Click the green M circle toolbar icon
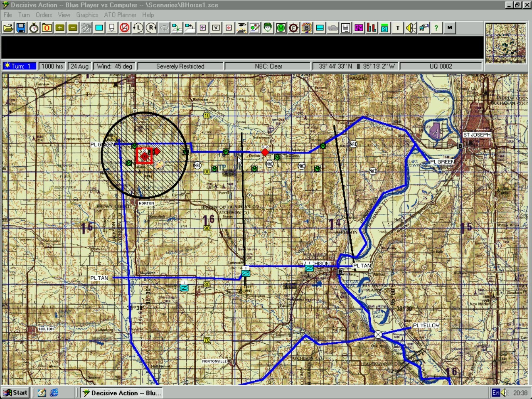 [281, 28]
